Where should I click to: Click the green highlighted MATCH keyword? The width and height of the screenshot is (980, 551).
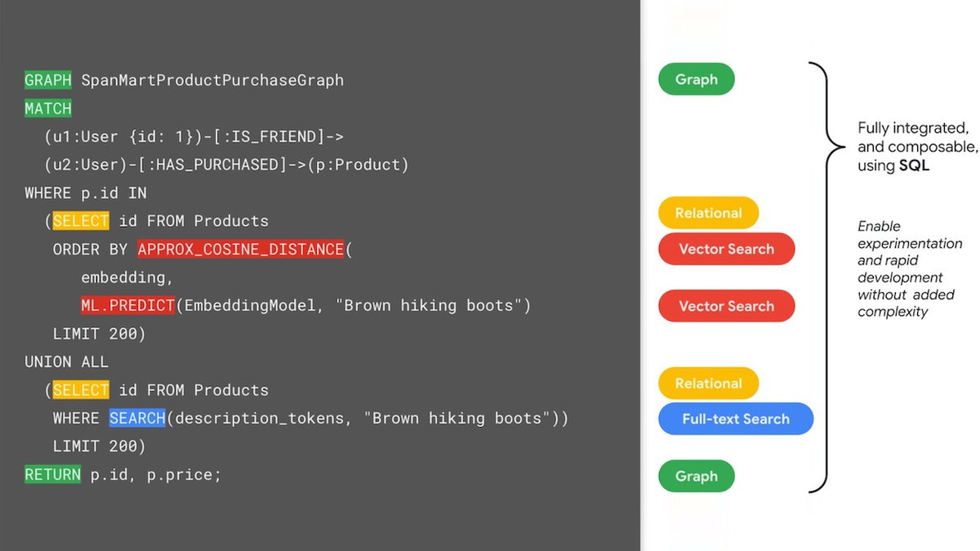click(x=48, y=109)
